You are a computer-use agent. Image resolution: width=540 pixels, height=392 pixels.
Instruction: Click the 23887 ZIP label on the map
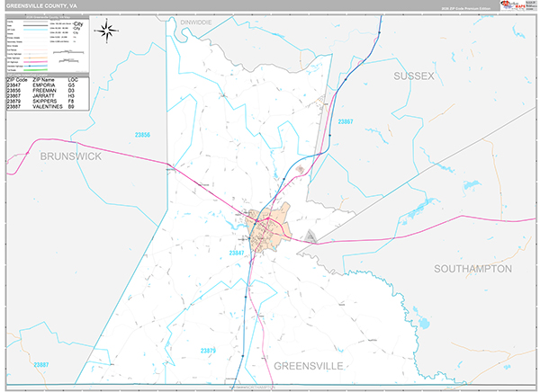click(41, 364)
